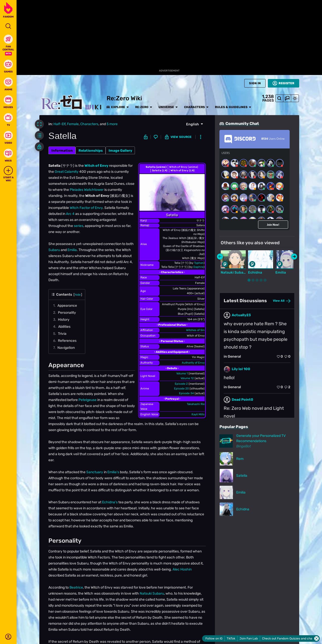
Task: Close the bottom promo bar
Action: coord(316,638)
